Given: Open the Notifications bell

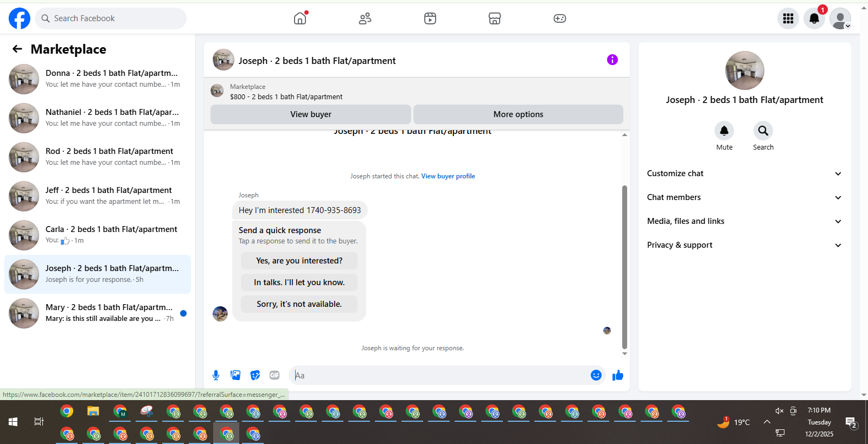Looking at the screenshot, I should pyautogui.click(x=814, y=18).
